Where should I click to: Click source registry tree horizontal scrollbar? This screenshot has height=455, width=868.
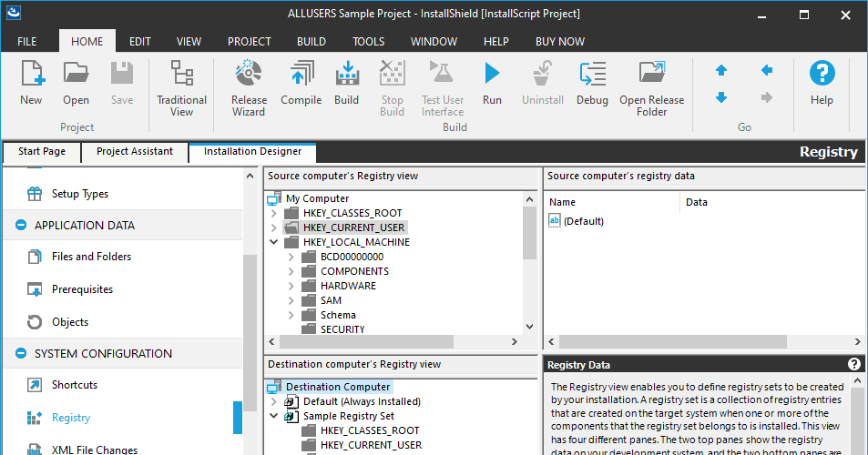[366, 341]
